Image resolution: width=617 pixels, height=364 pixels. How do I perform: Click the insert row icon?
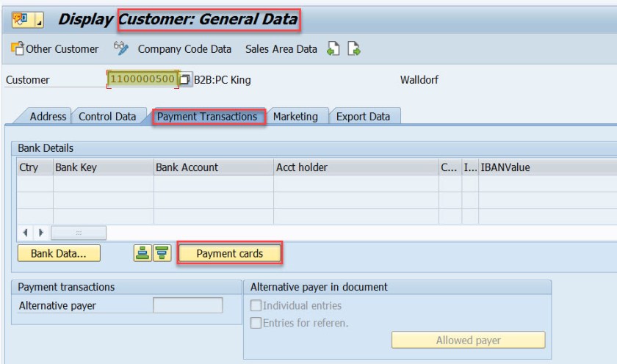point(142,253)
